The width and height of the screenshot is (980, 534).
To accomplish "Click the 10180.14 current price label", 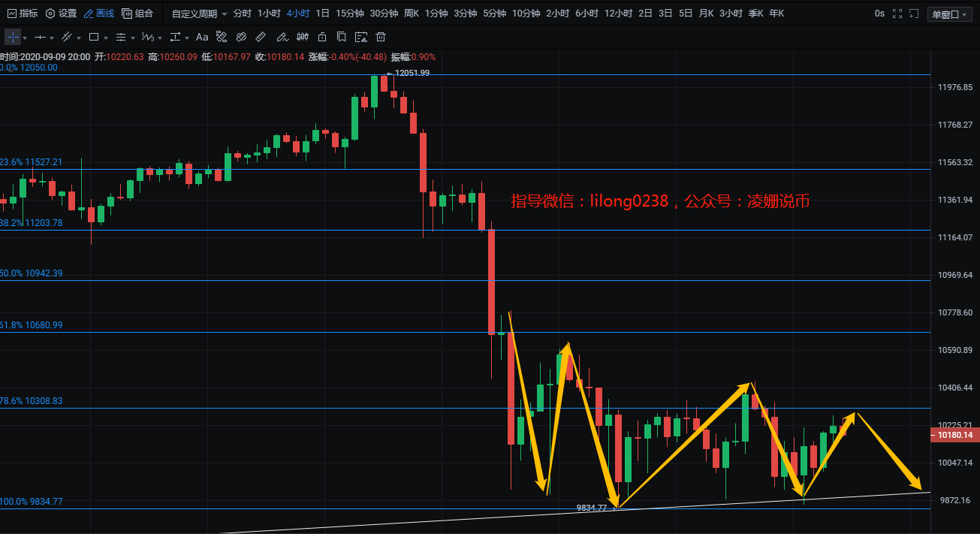I will tap(955, 435).
